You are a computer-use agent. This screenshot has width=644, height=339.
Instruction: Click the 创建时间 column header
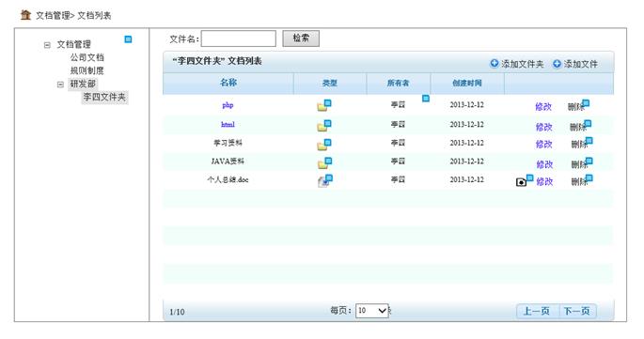pyautogui.click(x=467, y=84)
